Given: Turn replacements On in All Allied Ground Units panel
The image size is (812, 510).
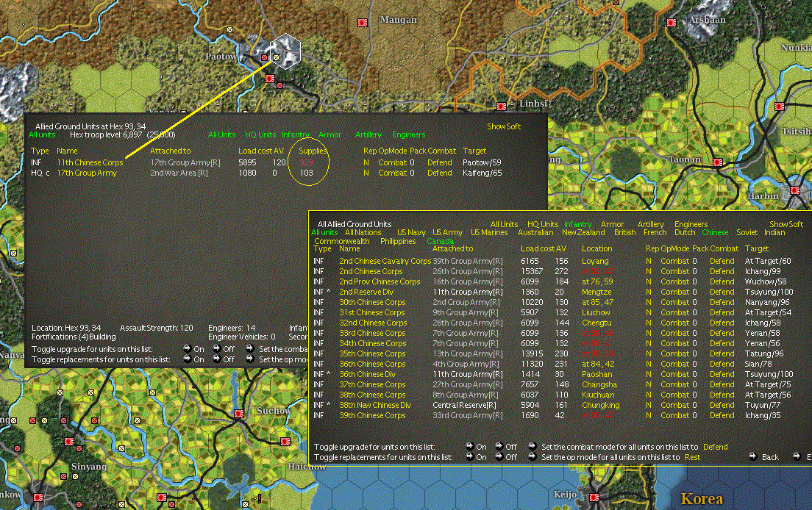Looking at the screenshot, I should [x=470, y=456].
